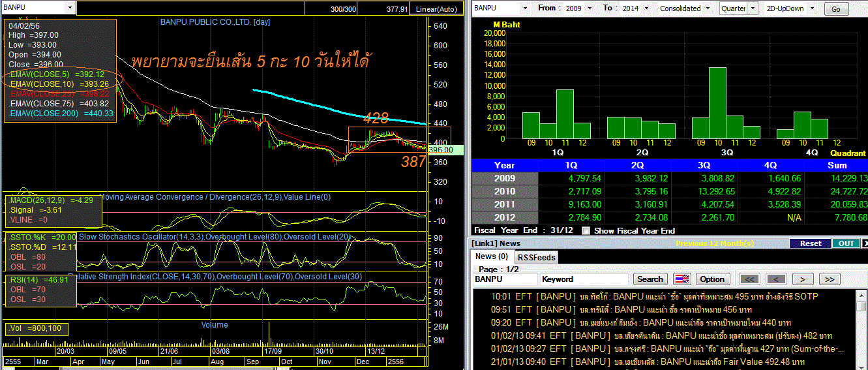The width and height of the screenshot is (868, 370).
Task: Open the 2D-UpDown chart style dropdown
Action: point(811,8)
